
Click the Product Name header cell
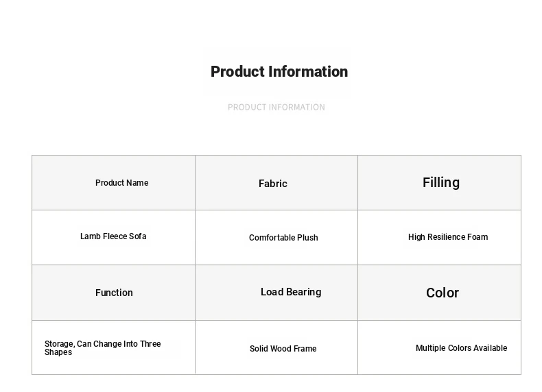121,183
